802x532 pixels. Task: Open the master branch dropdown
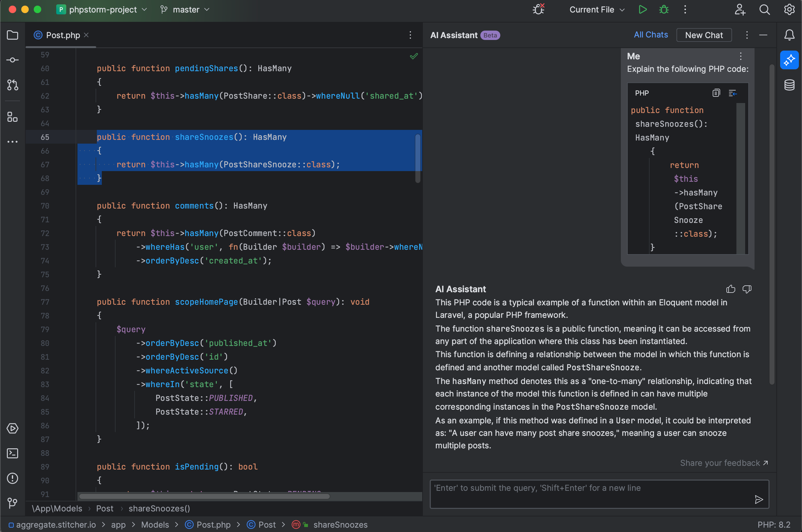coord(185,9)
